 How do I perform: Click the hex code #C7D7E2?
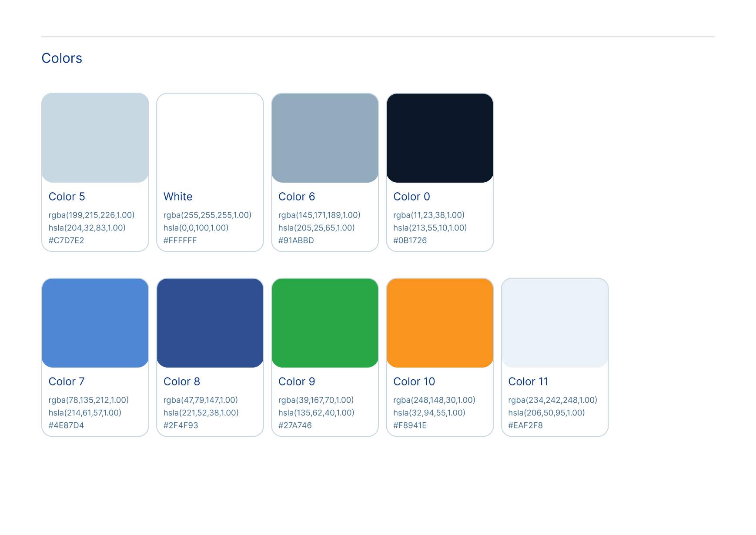tap(66, 241)
